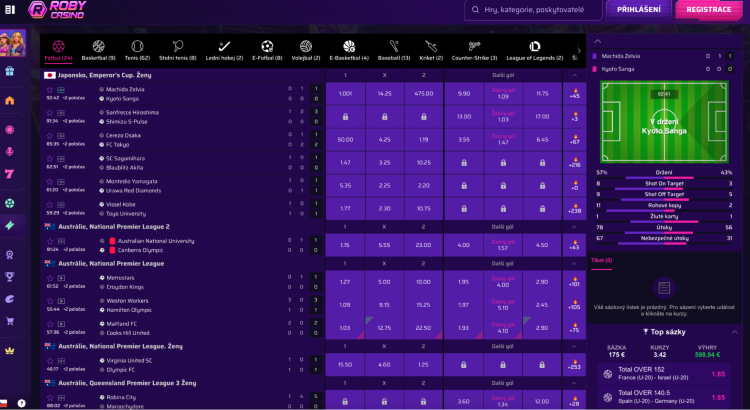Click the REGISTRACE button
The height and width of the screenshot is (410, 750).
click(x=708, y=10)
